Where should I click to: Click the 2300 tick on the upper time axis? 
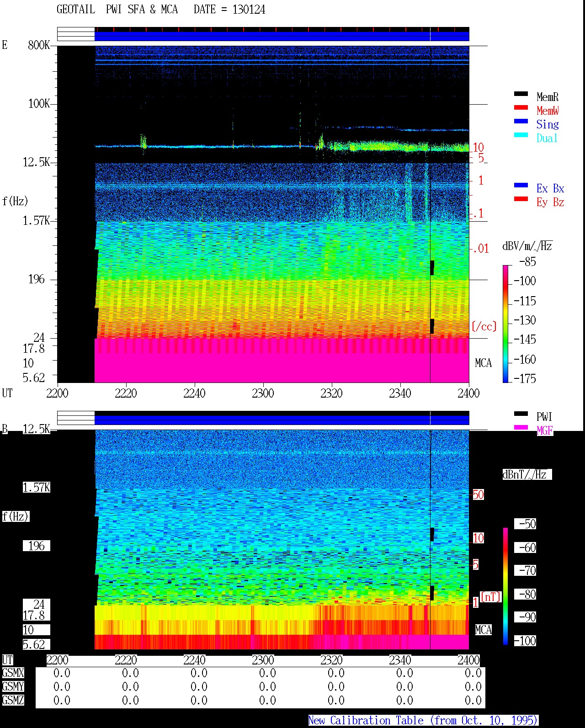click(263, 393)
